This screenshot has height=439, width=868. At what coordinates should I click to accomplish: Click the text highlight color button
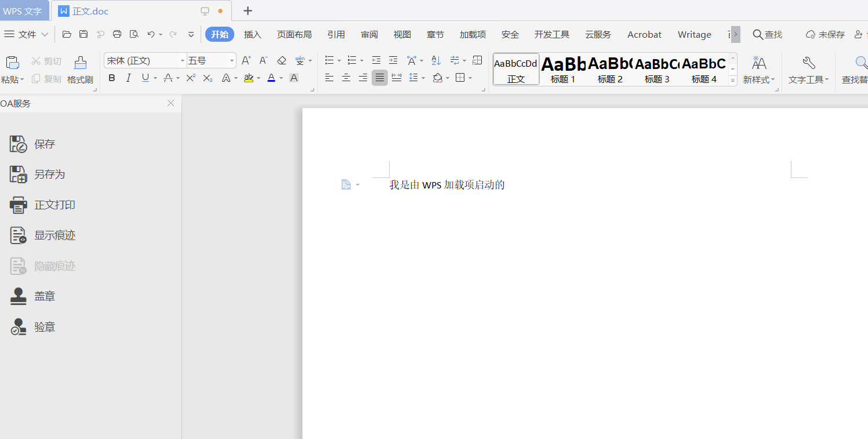(x=249, y=78)
